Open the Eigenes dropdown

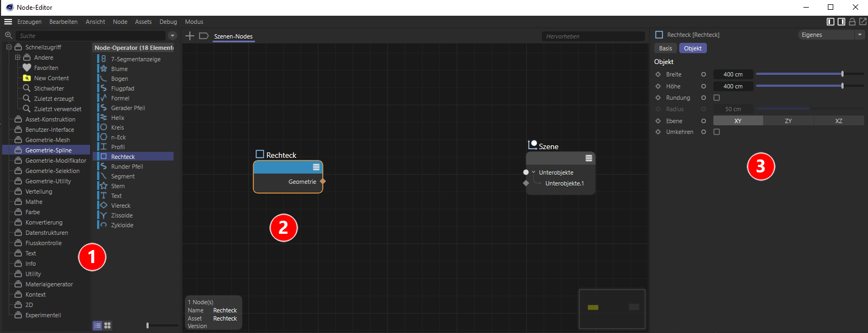tap(831, 35)
